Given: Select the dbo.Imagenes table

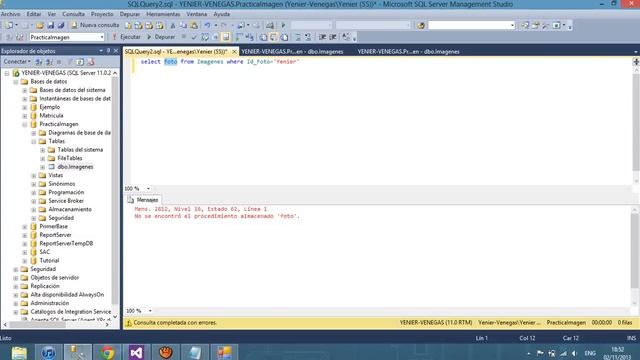Looking at the screenshot, I should coord(75,167).
